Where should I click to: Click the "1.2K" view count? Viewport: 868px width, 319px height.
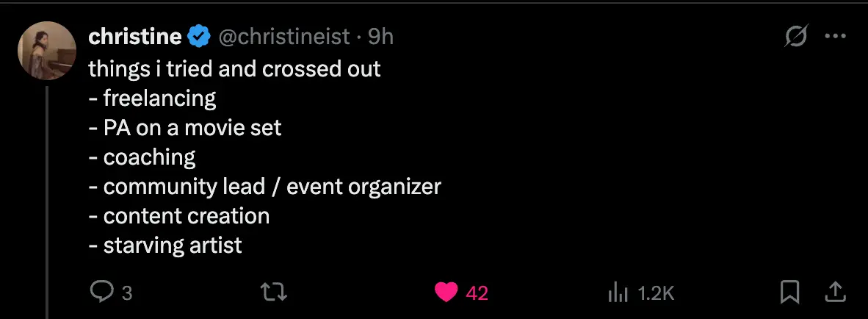tap(655, 293)
